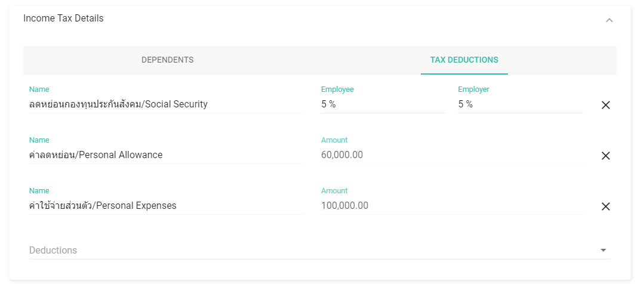The image size is (644, 284).
Task: Edit the Social Security name field
Action: coord(167,104)
